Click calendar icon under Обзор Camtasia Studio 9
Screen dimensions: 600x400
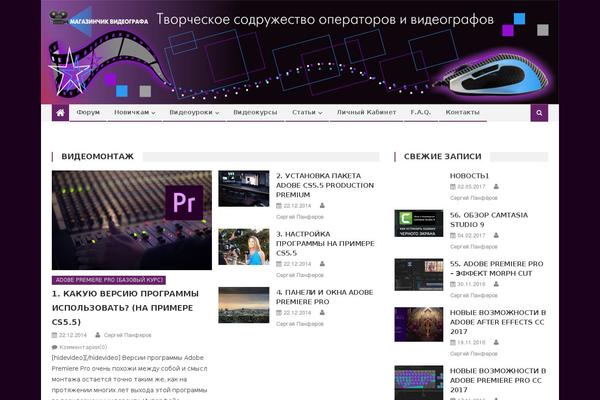click(453, 235)
